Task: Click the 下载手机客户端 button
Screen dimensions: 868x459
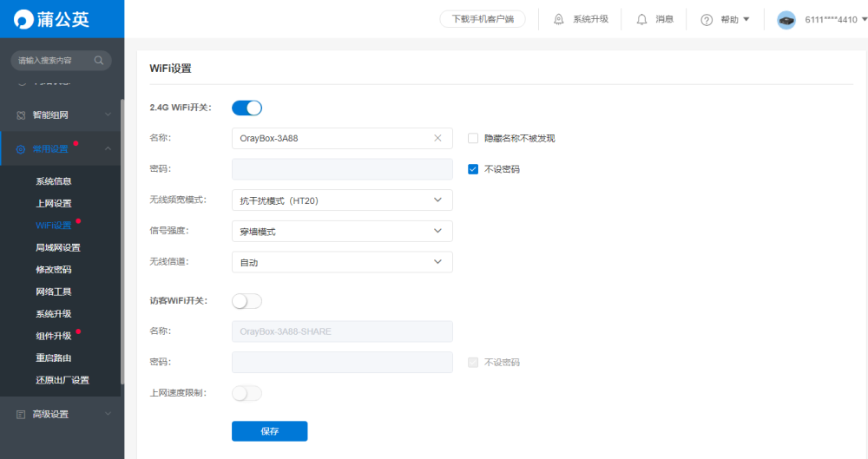Action: point(483,19)
